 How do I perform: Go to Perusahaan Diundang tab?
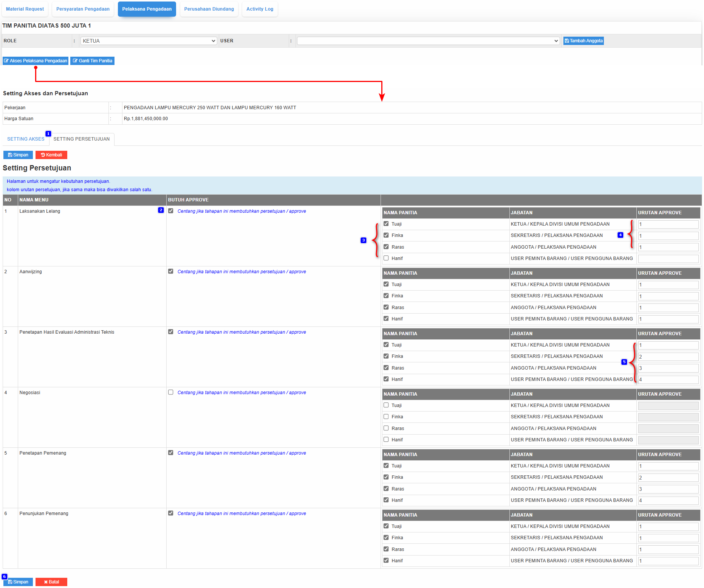(209, 9)
